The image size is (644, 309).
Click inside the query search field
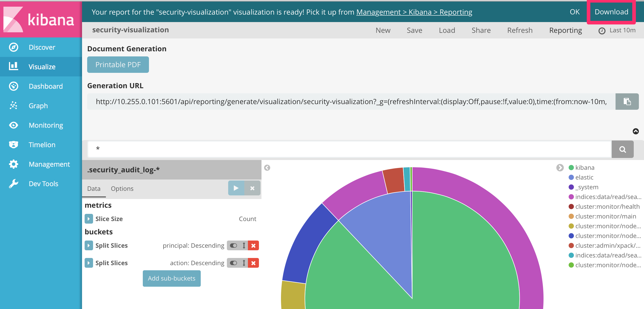point(308,149)
